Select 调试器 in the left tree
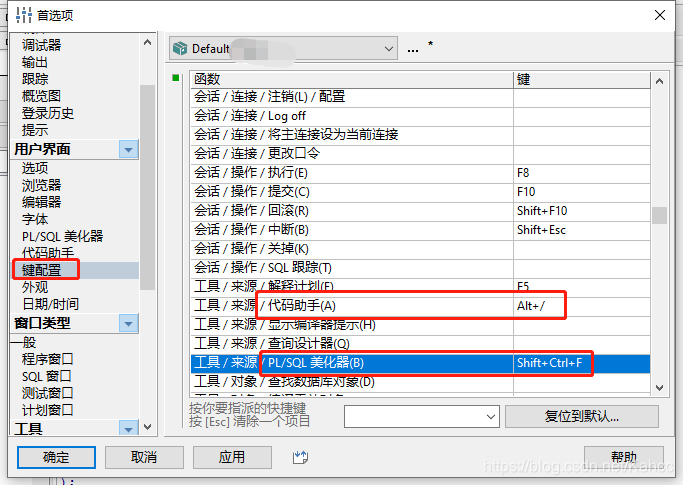The image size is (683, 485). point(42,45)
